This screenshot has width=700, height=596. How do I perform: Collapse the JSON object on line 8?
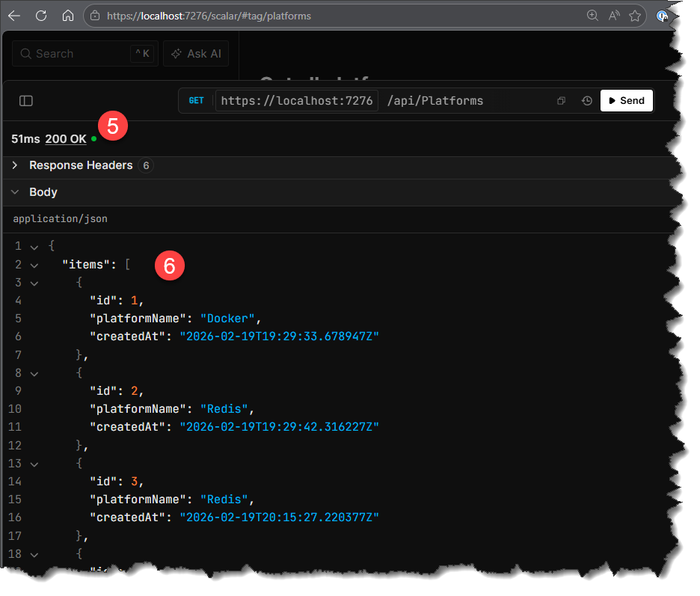(x=34, y=372)
